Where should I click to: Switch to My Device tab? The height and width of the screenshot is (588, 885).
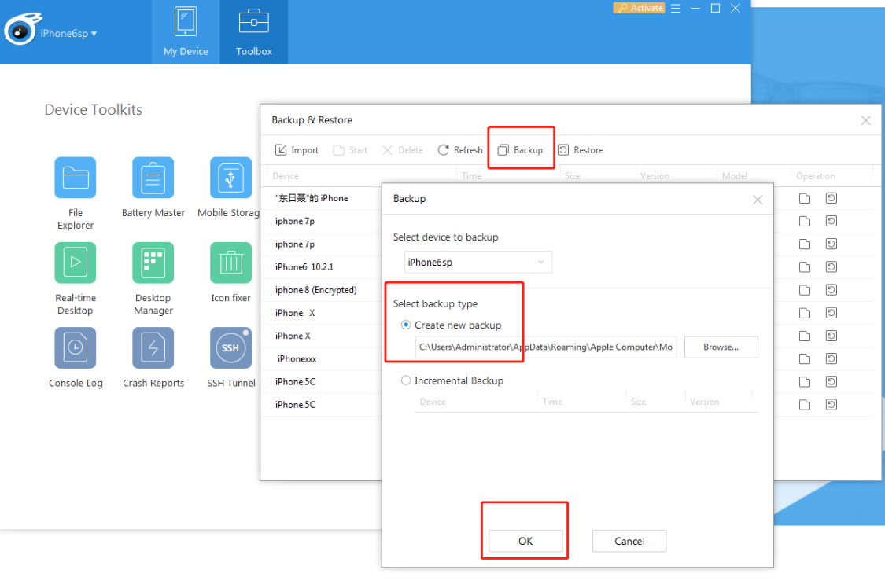click(186, 32)
